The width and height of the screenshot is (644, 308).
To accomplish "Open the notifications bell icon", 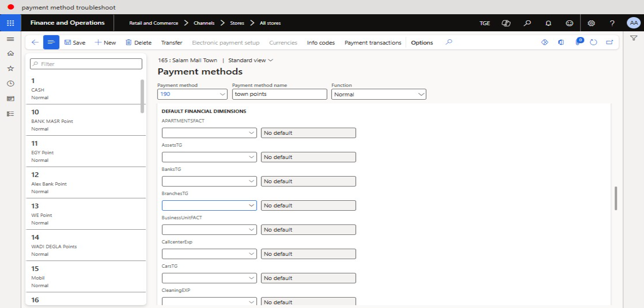I will point(548,23).
